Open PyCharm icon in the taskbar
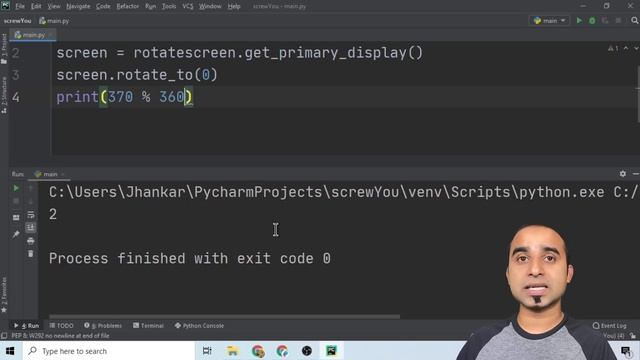The width and height of the screenshot is (640, 360). click(331, 351)
